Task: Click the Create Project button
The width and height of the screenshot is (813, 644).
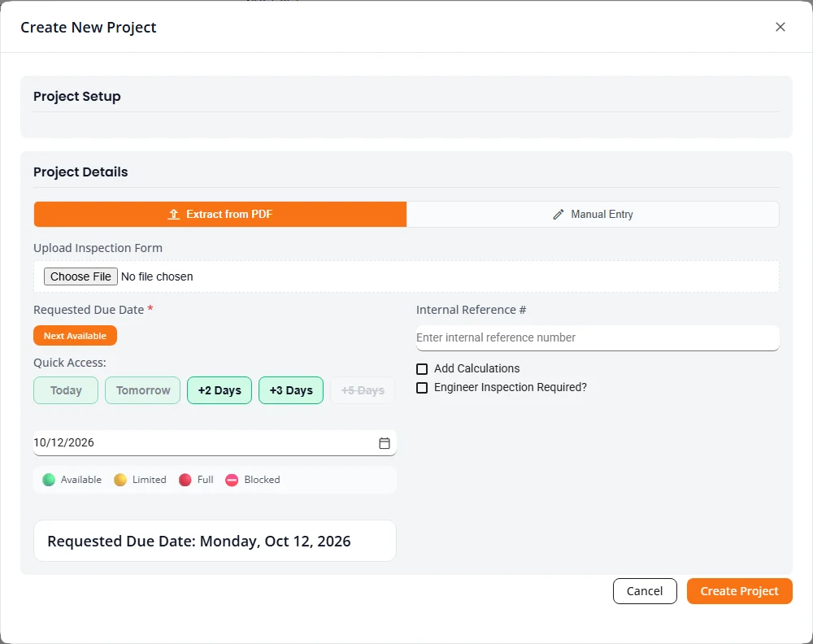Action: [739, 591]
